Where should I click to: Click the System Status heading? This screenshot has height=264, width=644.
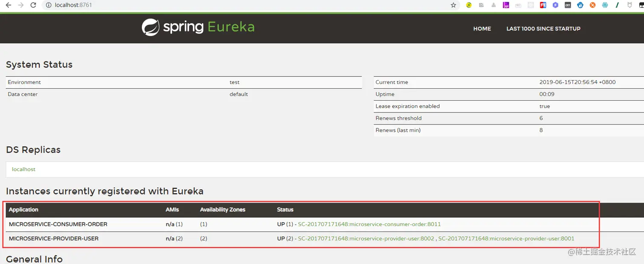[39, 64]
